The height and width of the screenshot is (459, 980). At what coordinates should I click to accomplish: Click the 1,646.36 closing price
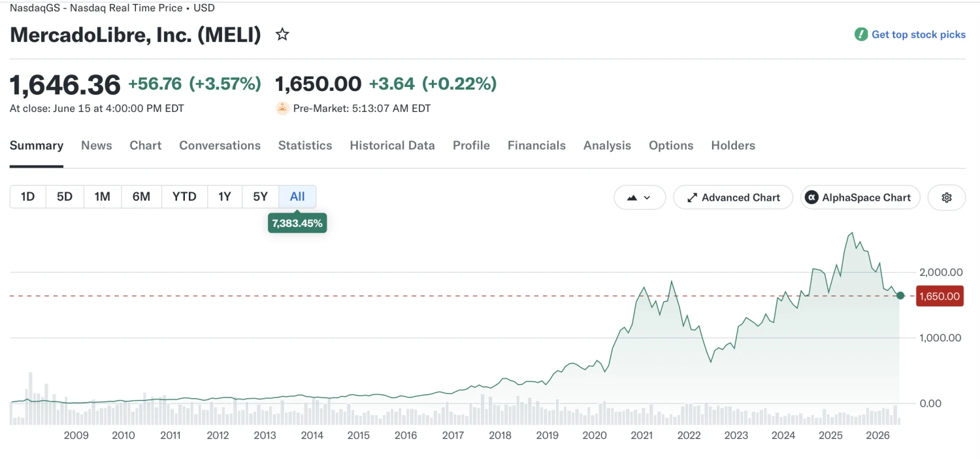coord(65,84)
